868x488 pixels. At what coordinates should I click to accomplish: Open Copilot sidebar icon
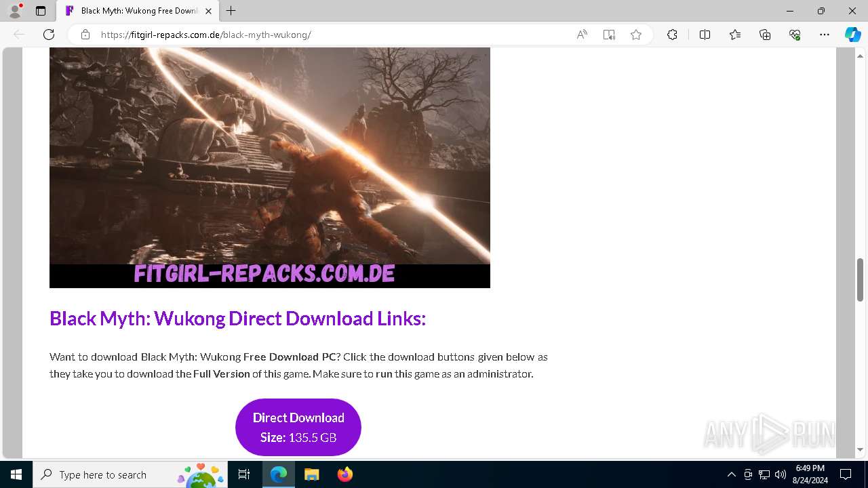pyautogui.click(x=852, y=35)
